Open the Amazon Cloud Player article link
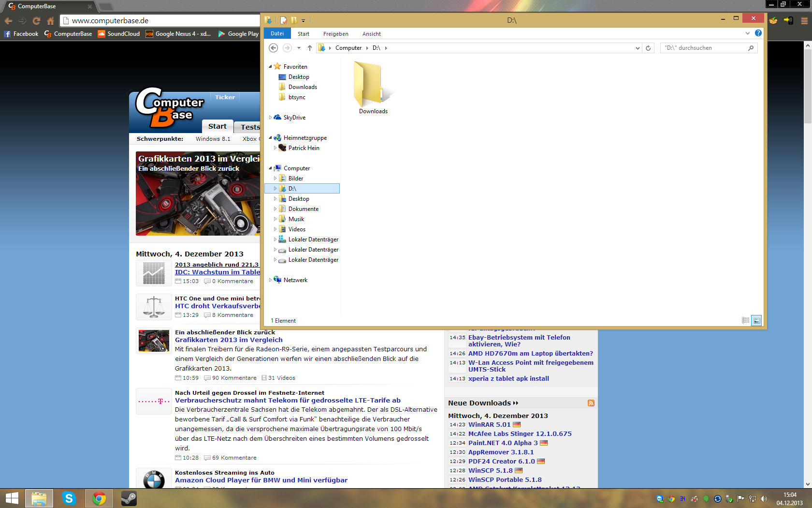This screenshot has width=812, height=508. pyautogui.click(x=261, y=480)
